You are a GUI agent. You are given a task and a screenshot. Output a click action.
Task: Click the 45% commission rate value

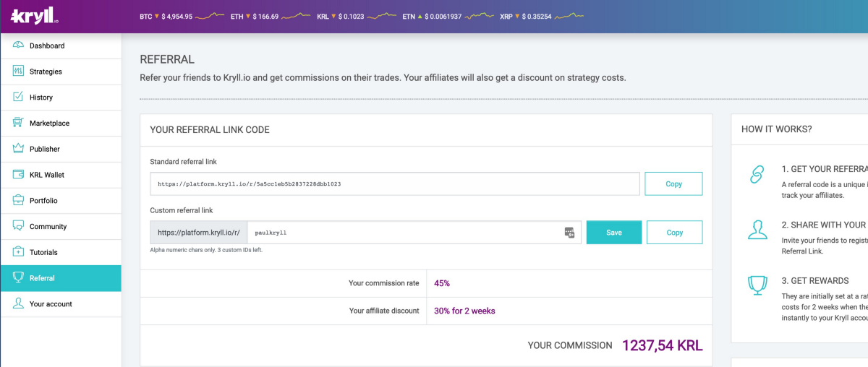click(442, 283)
